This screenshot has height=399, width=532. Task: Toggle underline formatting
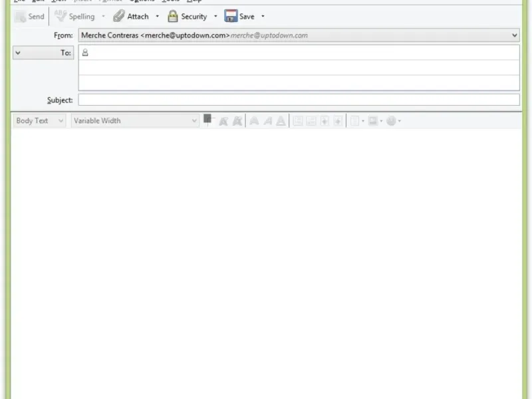point(281,121)
